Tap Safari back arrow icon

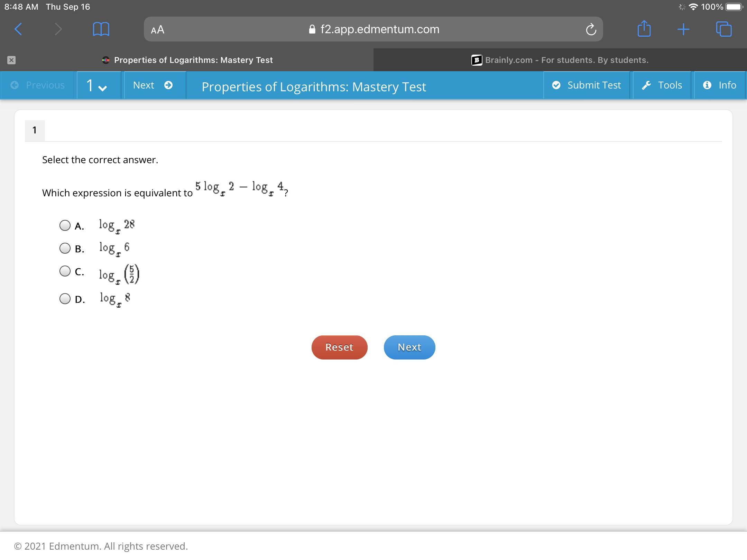pos(19,29)
